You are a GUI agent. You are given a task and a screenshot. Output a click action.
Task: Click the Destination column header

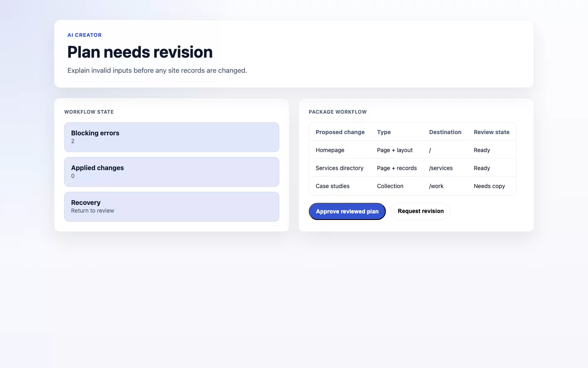click(x=445, y=132)
